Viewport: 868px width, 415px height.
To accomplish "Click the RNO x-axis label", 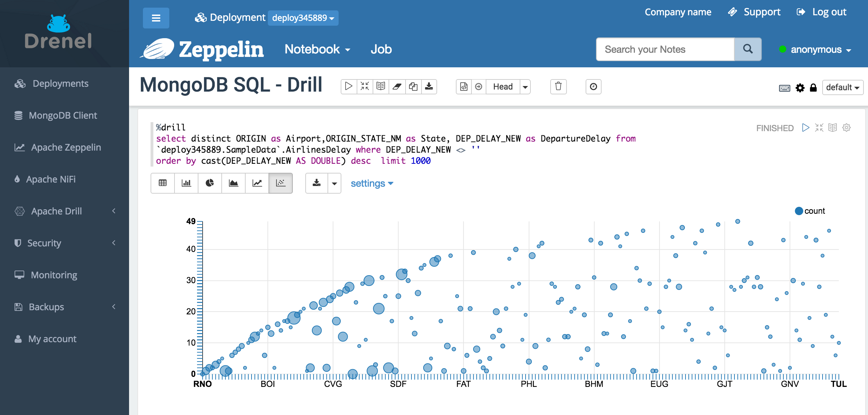I will click(x=203, y=384).
